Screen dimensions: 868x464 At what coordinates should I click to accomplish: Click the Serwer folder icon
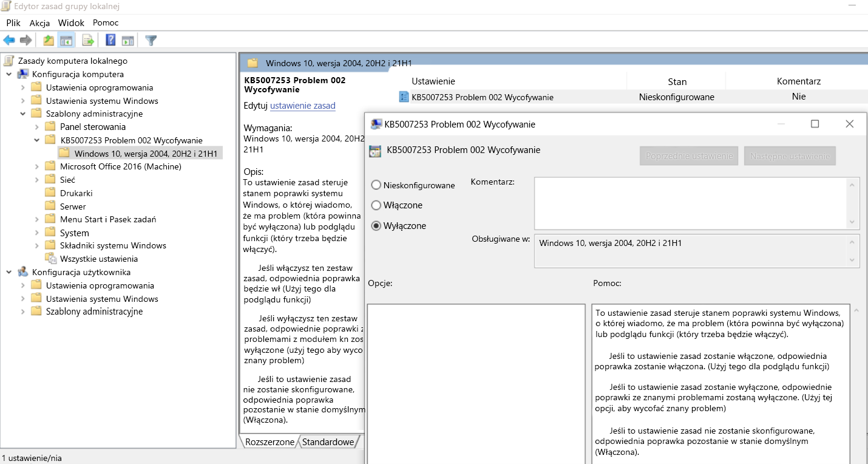51,206
